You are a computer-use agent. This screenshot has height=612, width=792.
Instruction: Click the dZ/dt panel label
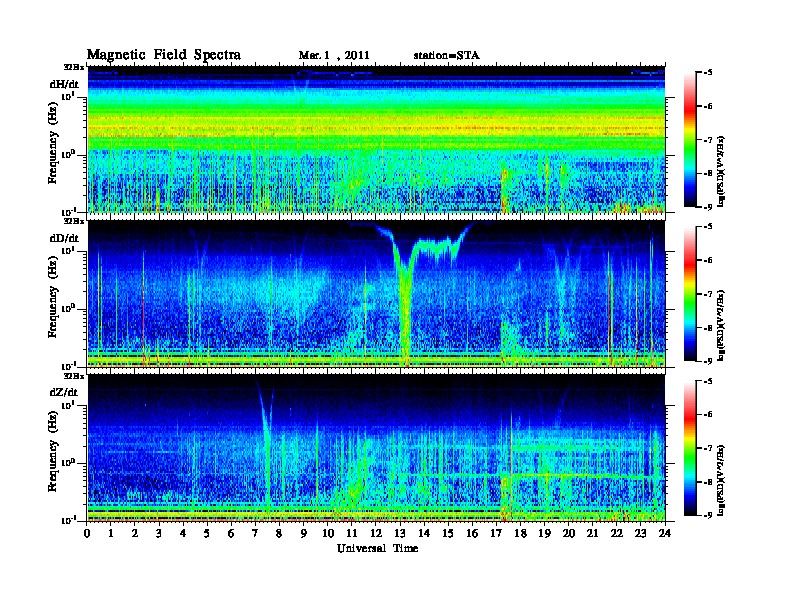tap(64, 392)
